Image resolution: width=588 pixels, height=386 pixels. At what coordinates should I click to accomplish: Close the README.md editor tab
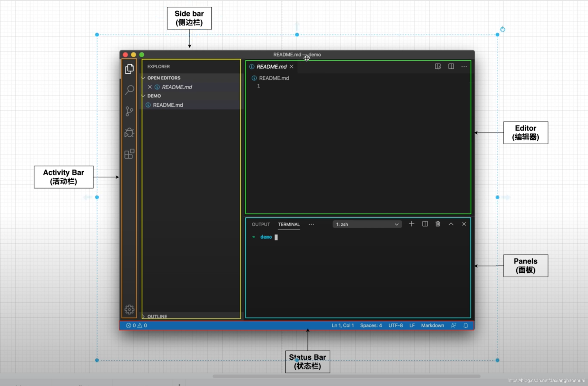coord(291,66)
